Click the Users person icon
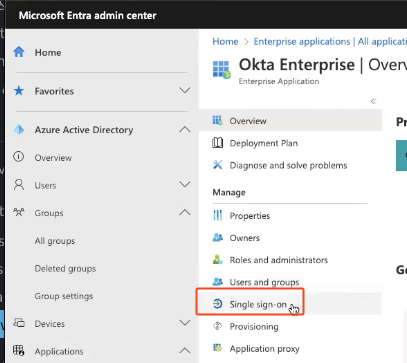Screen dimensions: 407x363 19,185
